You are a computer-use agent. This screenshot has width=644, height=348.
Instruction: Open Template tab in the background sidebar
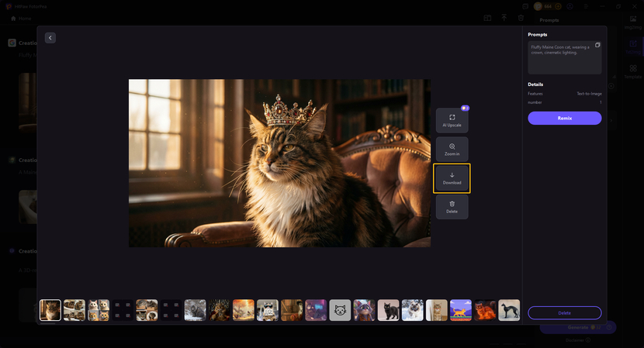633,71
